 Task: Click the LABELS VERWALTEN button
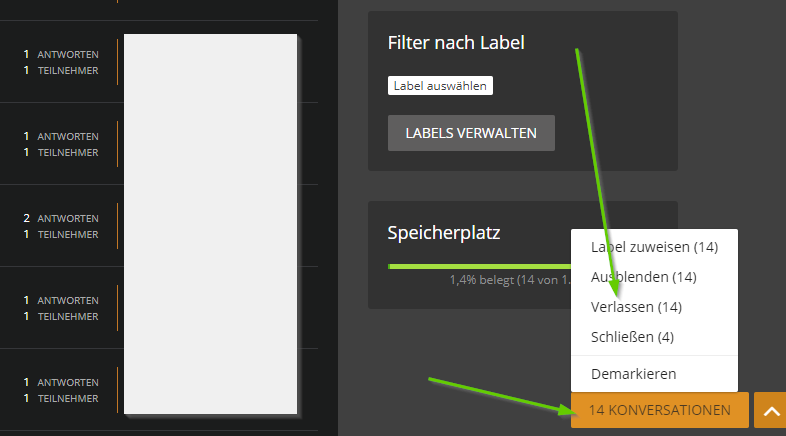coord(471,133)
